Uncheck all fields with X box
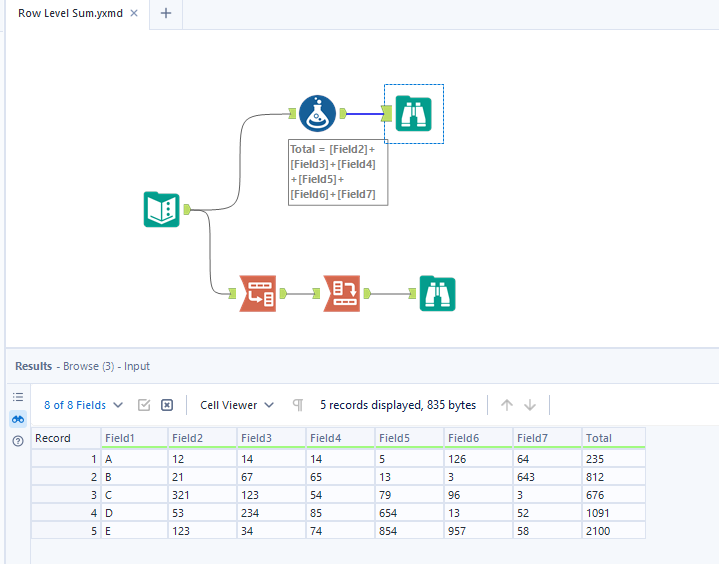The image size is (719, 564). pyautogui.click(x=167, y=405)
